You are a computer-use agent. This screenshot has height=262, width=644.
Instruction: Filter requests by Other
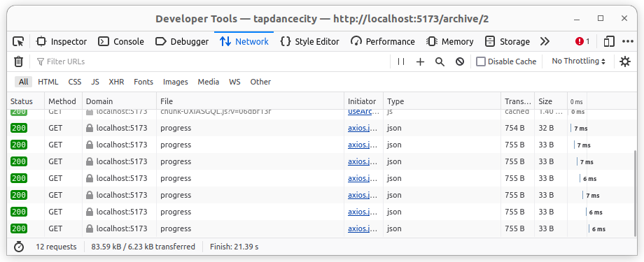[260, 82]
